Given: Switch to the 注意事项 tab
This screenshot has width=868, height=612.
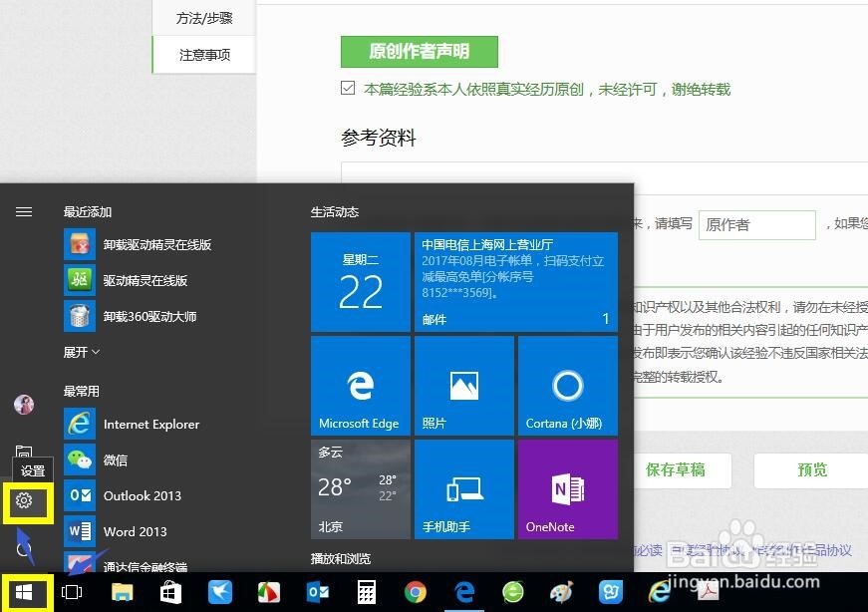Looking at the screenshot, I should 203,55.
